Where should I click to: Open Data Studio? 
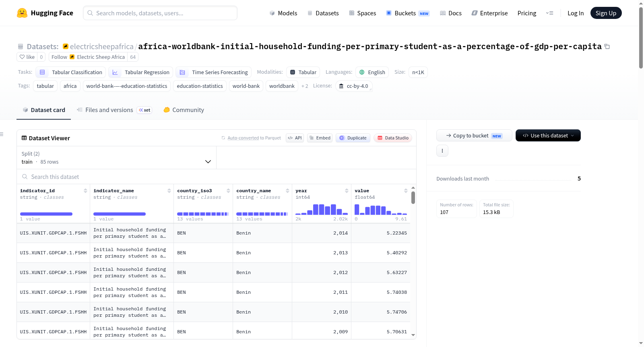[x=393, y=138]
